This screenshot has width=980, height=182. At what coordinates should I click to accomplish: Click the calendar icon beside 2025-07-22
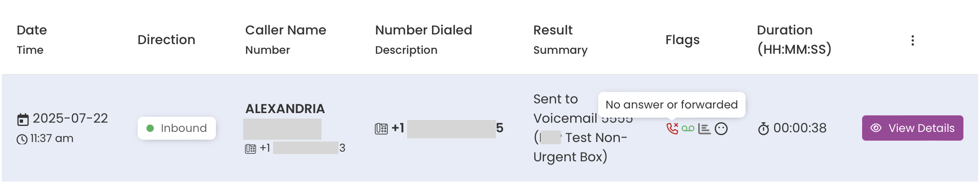point(23,119)
